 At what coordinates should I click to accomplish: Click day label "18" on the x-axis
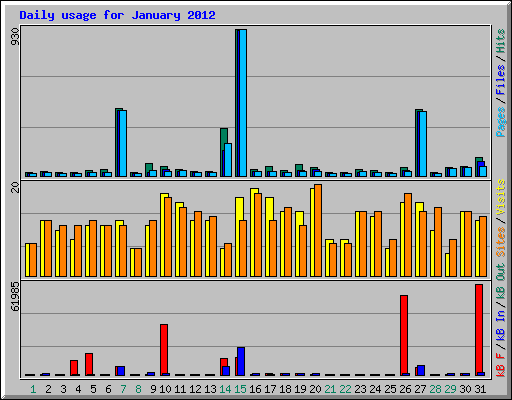click(285, 389)
